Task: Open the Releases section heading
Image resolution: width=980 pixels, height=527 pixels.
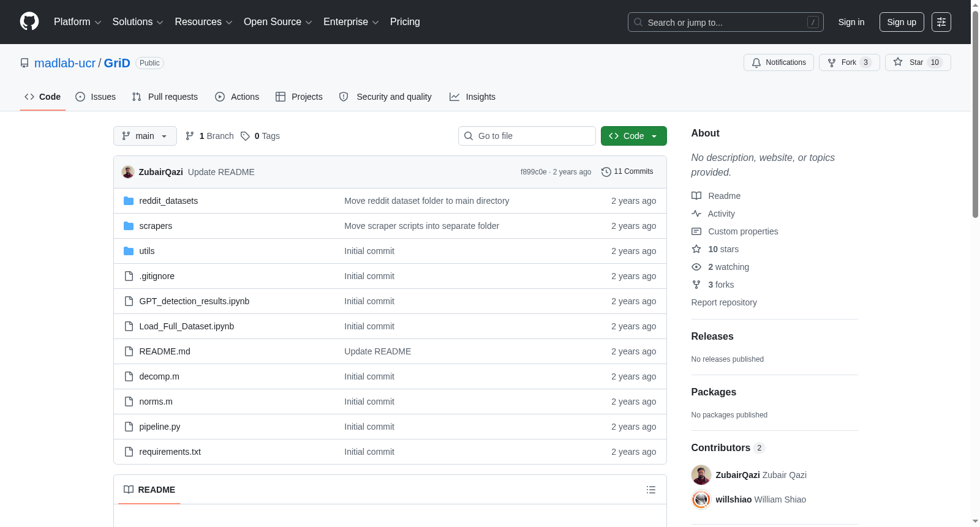Action: click(712, 337)
